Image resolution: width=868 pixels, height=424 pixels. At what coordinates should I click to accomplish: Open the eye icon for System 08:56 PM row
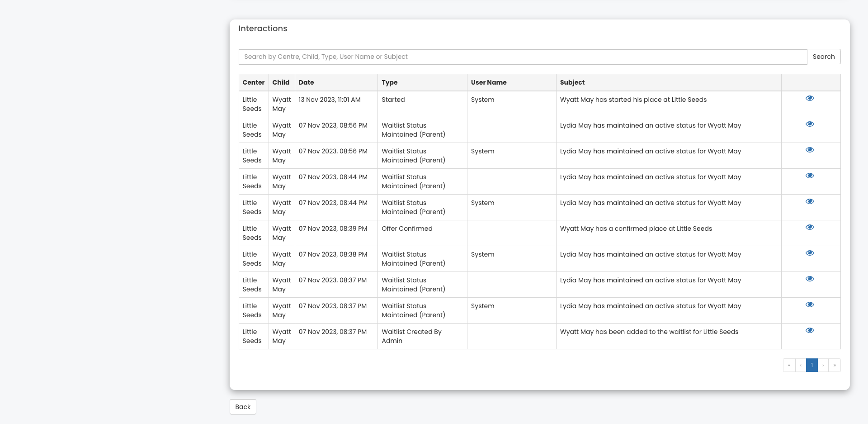coord(810,150)
